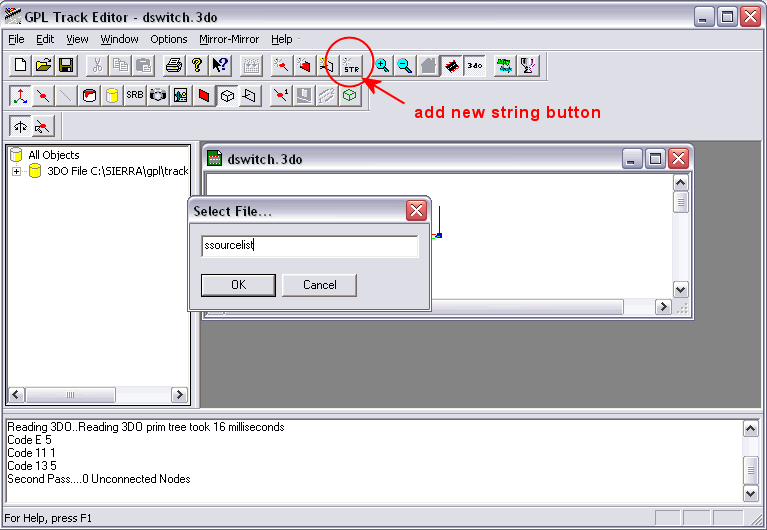Open the Options menu
This screenshot has width=767, height=530.
point(169,39)
